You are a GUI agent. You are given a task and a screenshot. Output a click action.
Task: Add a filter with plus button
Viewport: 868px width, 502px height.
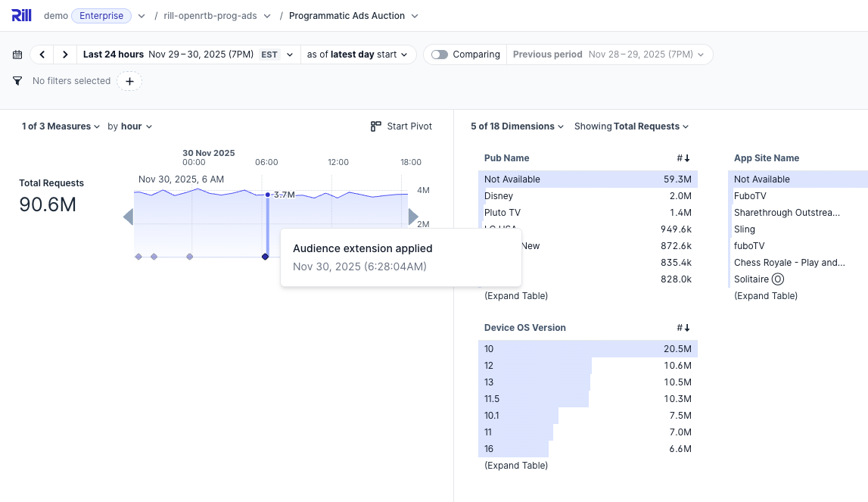129,81
